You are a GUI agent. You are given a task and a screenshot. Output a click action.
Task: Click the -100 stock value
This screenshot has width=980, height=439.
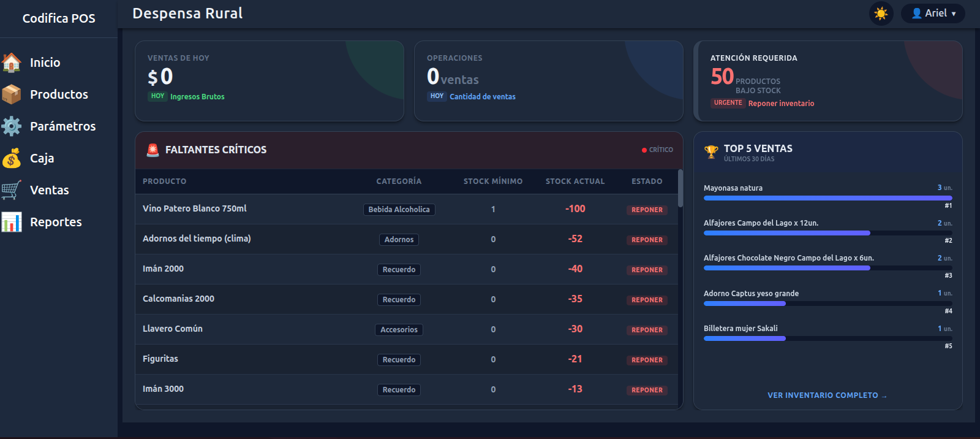[575, 209]
